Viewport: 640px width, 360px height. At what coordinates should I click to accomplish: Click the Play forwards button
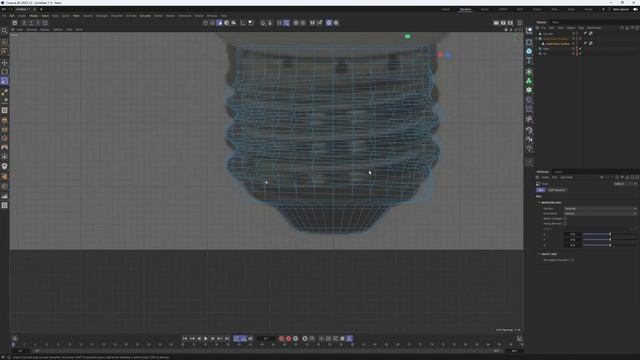tap(206, 338)
